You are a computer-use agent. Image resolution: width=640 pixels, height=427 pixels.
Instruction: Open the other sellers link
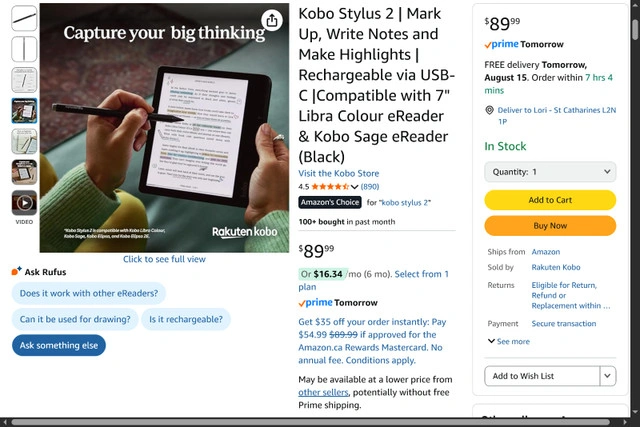click(323, 393)
